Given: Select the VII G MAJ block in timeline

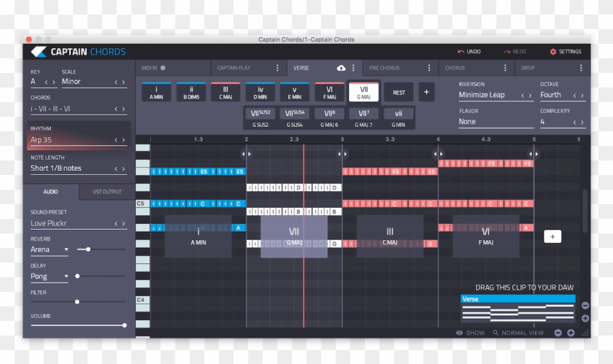Looking at the screenshot, I should tap(294, 236).
